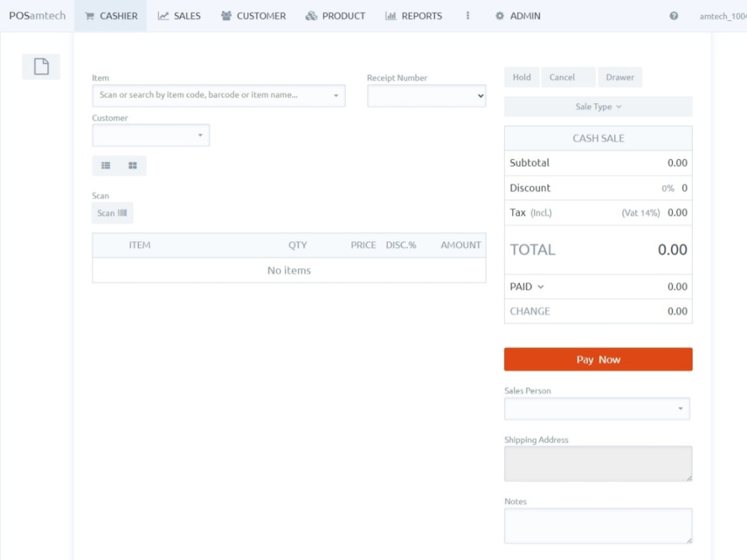Viewport: 747px width, 560px height.
Task: Click the PRICE column header
Action: coord(363,245)
